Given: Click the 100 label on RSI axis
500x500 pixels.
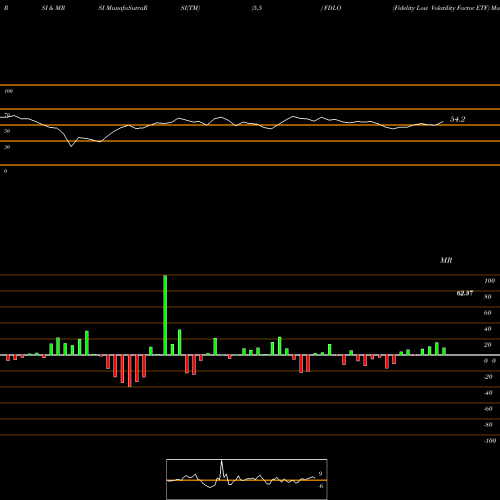Looking at the screenshot, I should coord(8,91).
